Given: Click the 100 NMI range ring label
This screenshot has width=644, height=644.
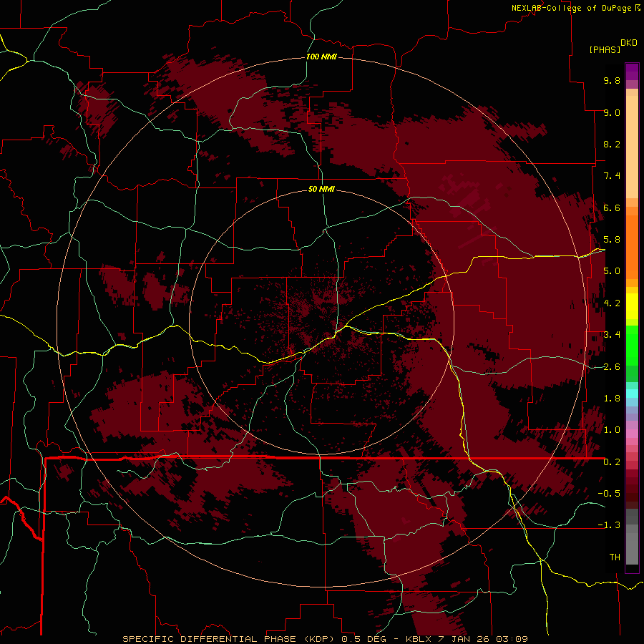Looking at the screenshot, I should coord(321,57).
